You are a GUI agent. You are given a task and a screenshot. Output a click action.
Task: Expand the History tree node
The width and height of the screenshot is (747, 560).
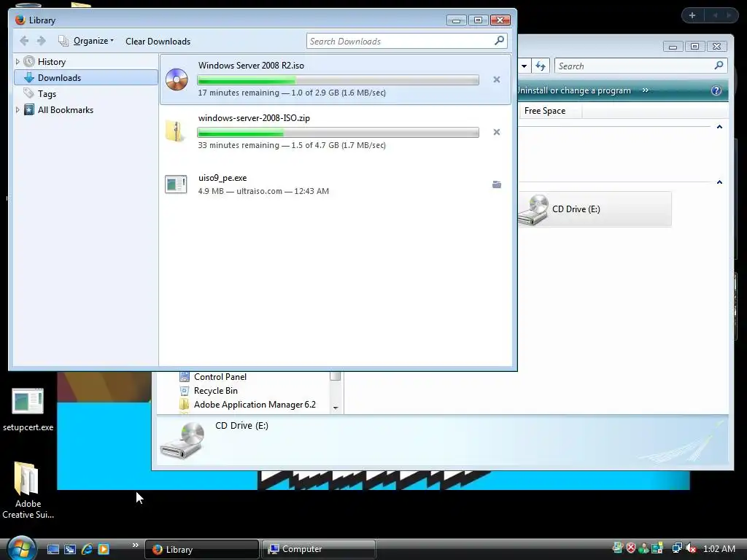click(x=18, y=61)
